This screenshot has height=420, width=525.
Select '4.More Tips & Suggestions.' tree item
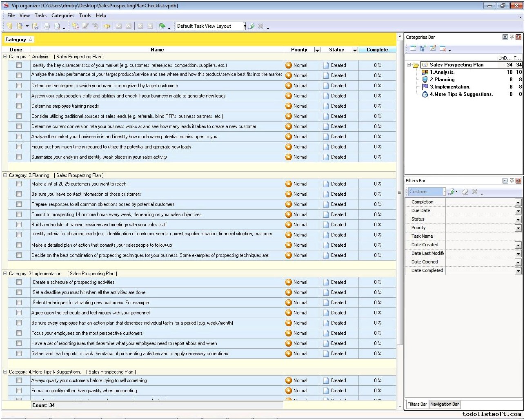pyautogui.click(x=461, y=94)
